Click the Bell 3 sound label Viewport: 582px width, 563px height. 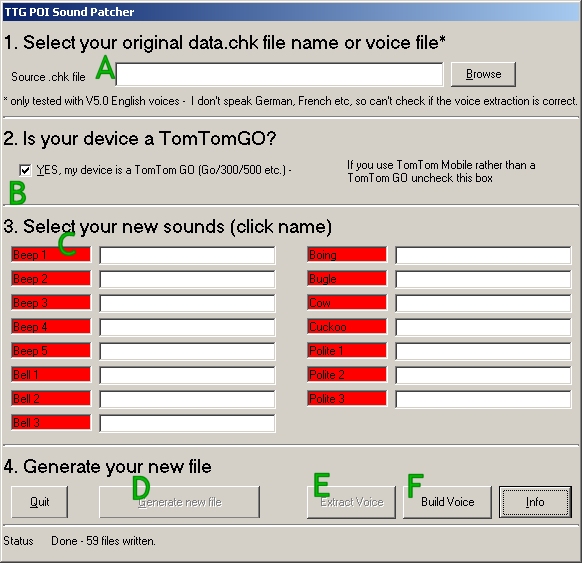(x=51, y=422)
